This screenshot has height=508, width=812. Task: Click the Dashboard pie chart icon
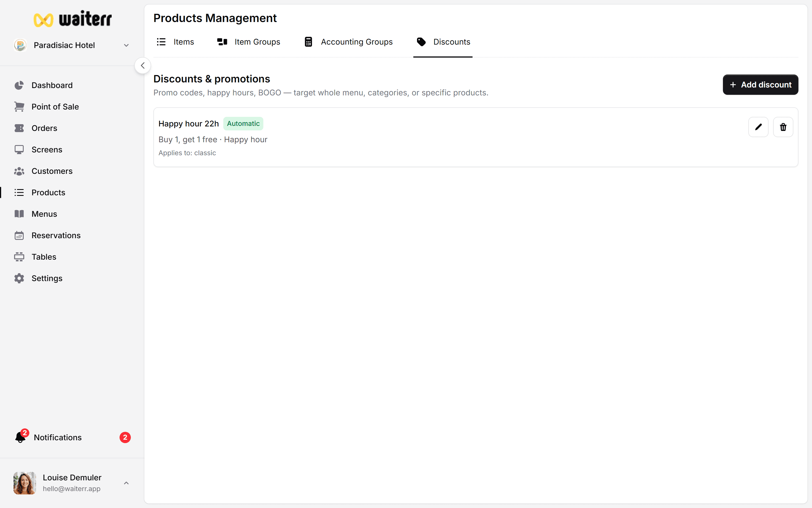[19, 85]
